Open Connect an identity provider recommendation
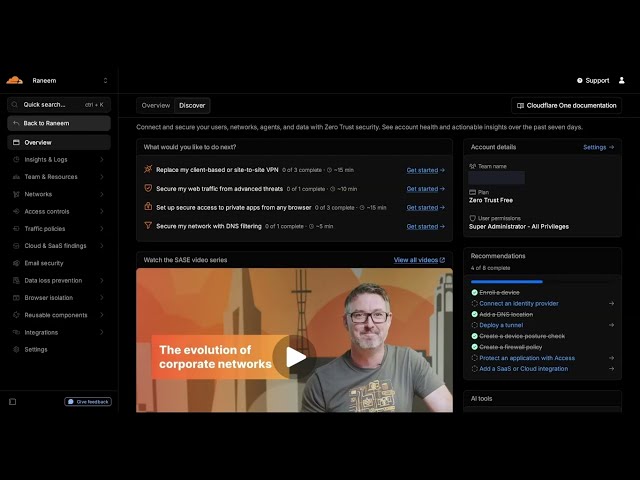 (x=518, y=304)
